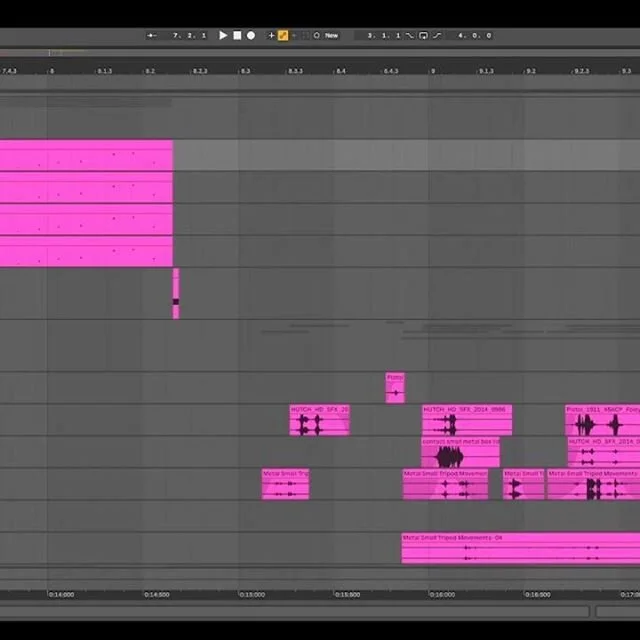Click 8.3 marker on beat ruler

pos(245,71)
